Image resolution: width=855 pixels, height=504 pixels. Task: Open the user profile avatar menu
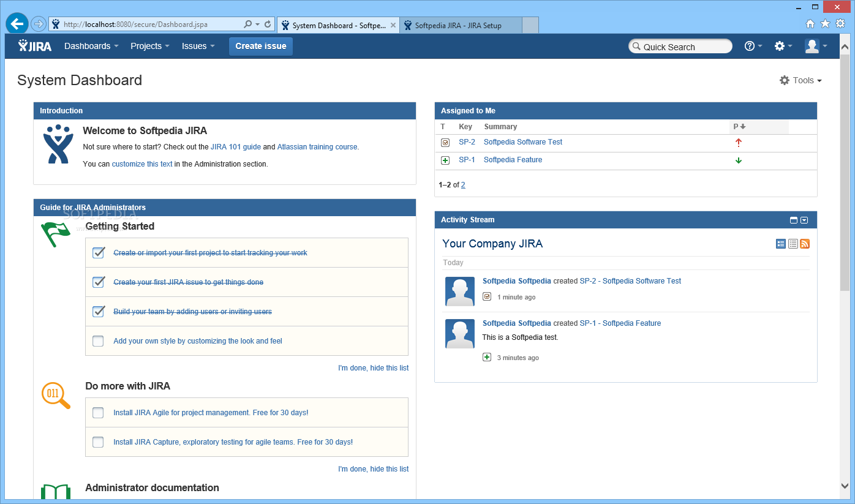pyautogui.click(x=816, y=46)
